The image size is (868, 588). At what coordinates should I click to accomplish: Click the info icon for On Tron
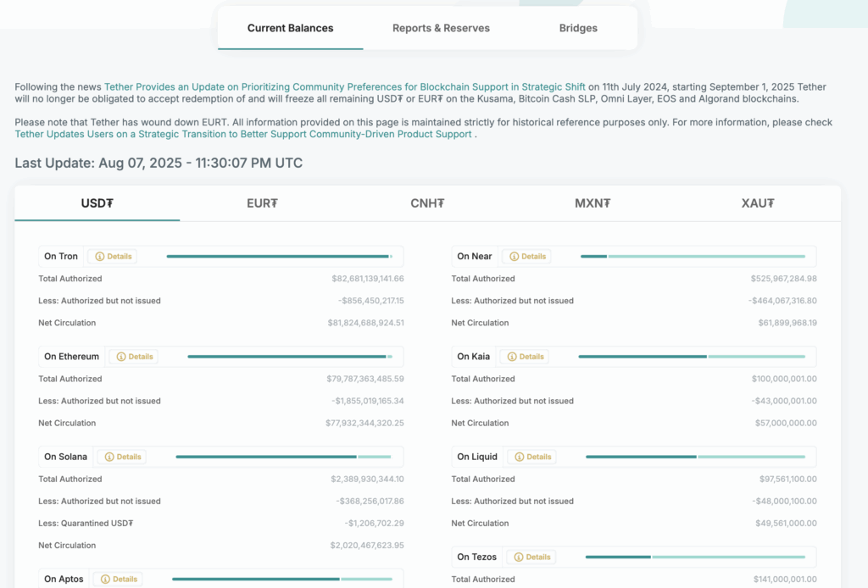tap(100, 257)
